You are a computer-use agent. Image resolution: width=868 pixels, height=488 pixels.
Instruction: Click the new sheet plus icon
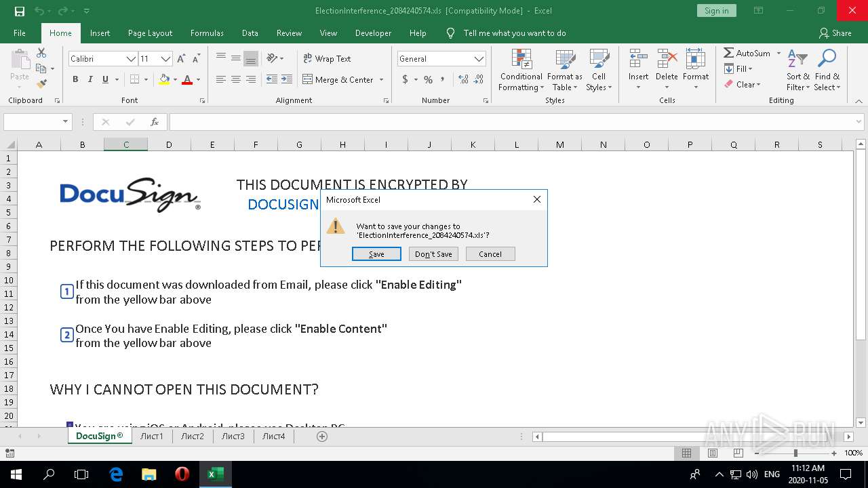(x=322, y=436)
